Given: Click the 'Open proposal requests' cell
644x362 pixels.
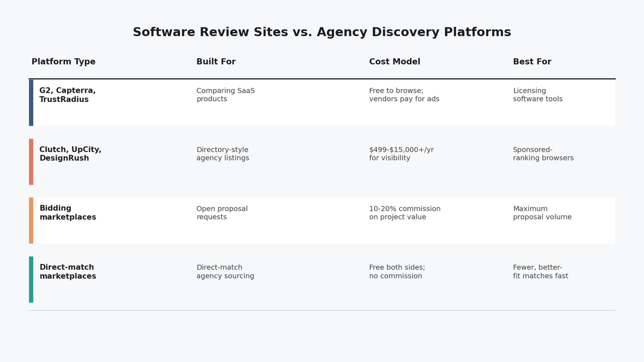Looking at the screenshot, I should click(222, 213).
